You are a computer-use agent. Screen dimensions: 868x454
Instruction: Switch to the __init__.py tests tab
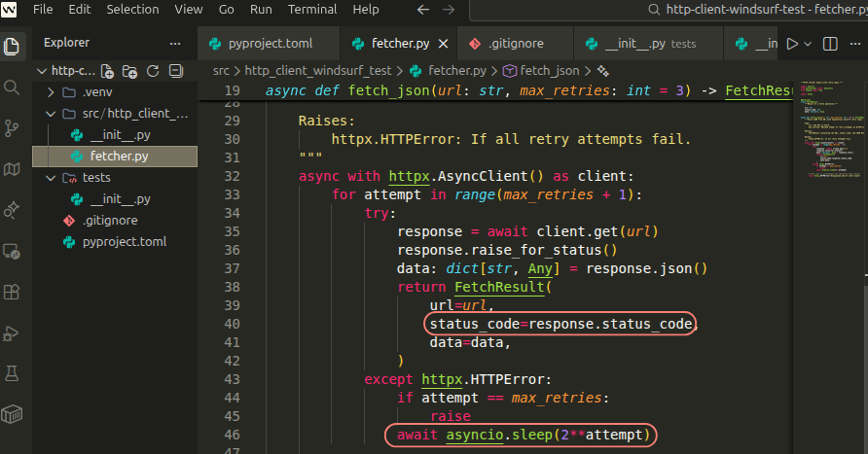648,44
